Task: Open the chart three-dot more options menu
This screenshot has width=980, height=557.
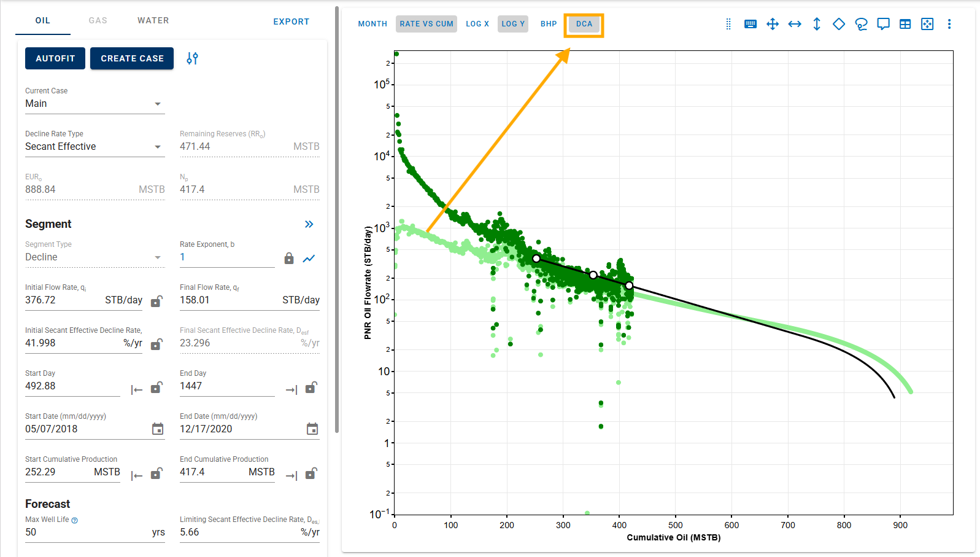Action: (x=949, y=24)
